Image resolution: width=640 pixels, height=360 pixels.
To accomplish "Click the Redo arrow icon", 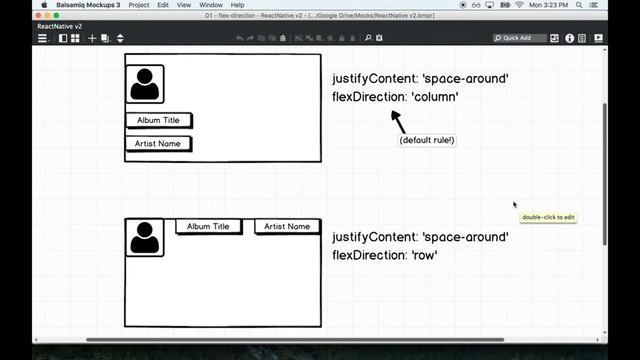I will pyautogui.click(x=250, y=38).
